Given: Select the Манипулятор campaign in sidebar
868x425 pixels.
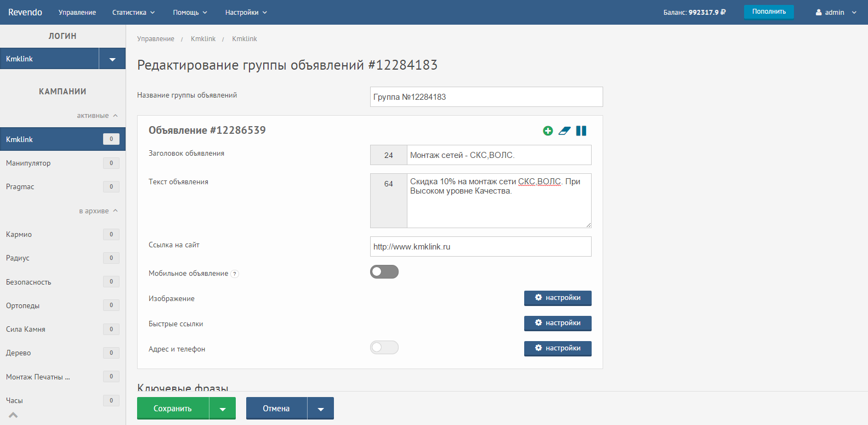Looking at the screenshot, I should [x=29, y=163].
